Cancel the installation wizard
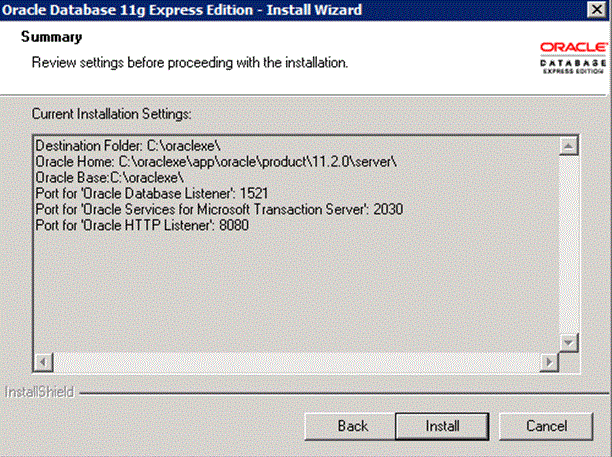612x457 pixels. click(x=546, y=426)
